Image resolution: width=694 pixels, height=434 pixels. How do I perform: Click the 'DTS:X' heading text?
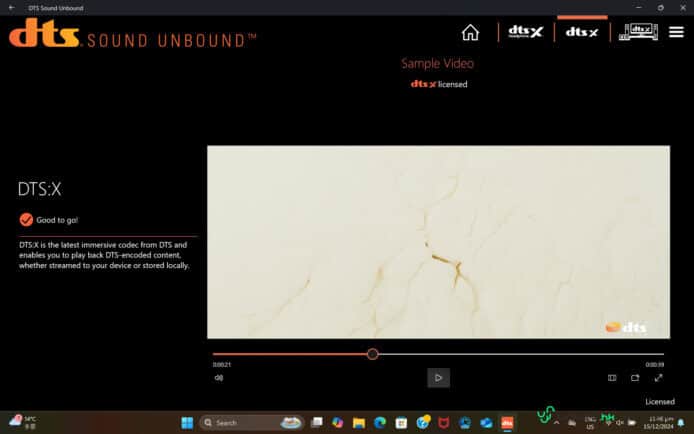[x=39, y=189]
